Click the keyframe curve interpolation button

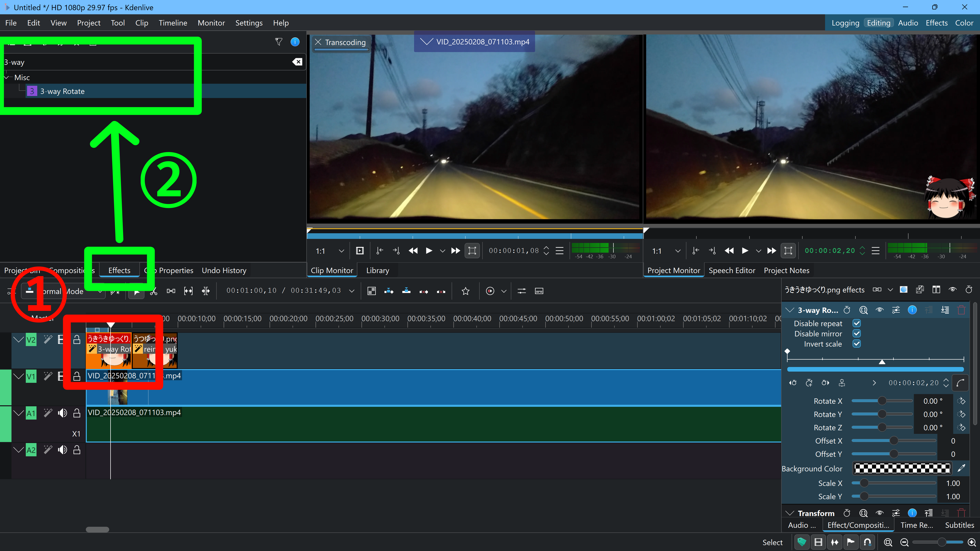point(960,383)
